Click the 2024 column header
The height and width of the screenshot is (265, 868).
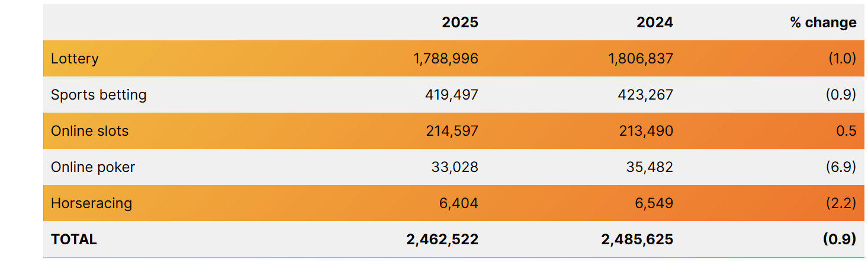pos(654,23)
